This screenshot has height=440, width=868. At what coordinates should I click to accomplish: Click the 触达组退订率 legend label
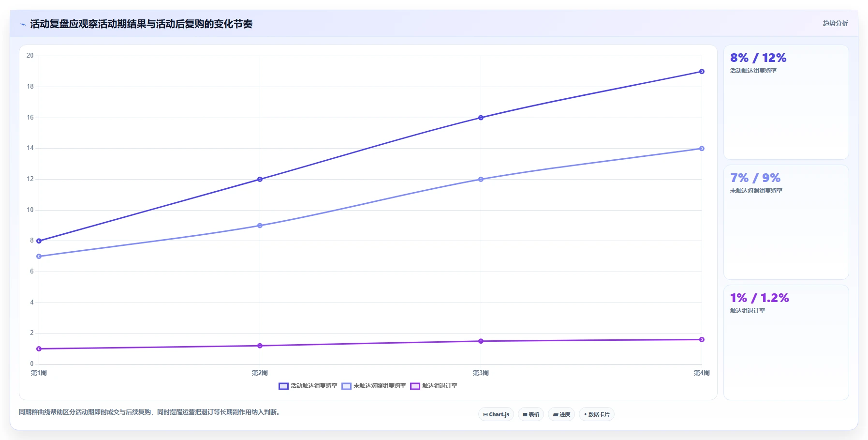click(440, 386)
